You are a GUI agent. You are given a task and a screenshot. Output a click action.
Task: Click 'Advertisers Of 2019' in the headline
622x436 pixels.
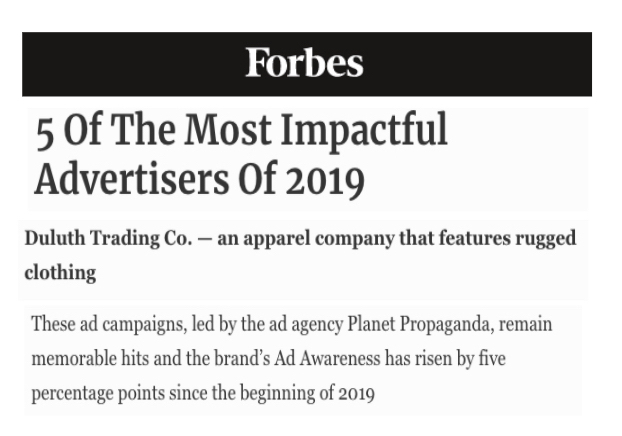point(200,177)
